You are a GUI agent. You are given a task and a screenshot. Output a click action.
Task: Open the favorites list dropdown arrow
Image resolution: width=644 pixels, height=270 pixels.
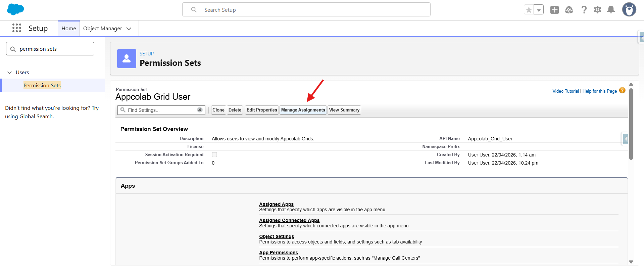(539, 10)
